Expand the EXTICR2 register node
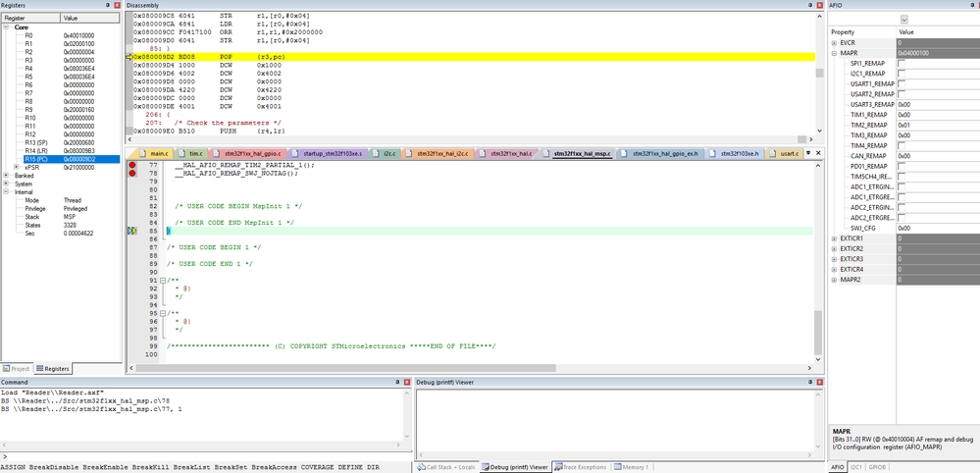The width and height of the screenshot is (980, 473). pos(835,248)
